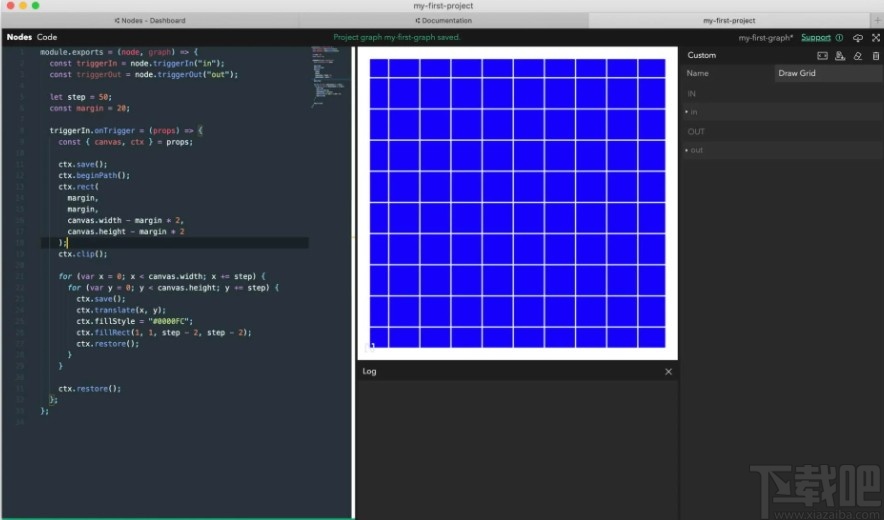The image size is (884, 520).
Task: Close the Log panel
Action: pyautogui.click(x=668, y=372)
